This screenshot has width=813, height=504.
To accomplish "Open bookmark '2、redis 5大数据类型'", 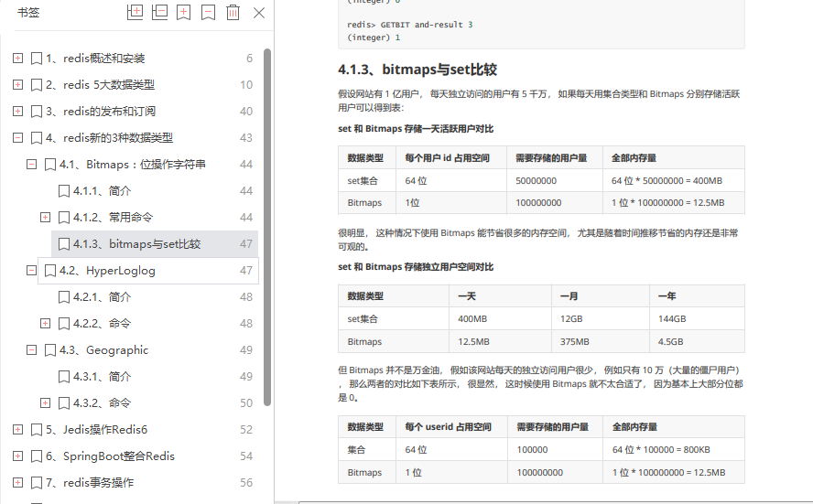I will 100,85.
